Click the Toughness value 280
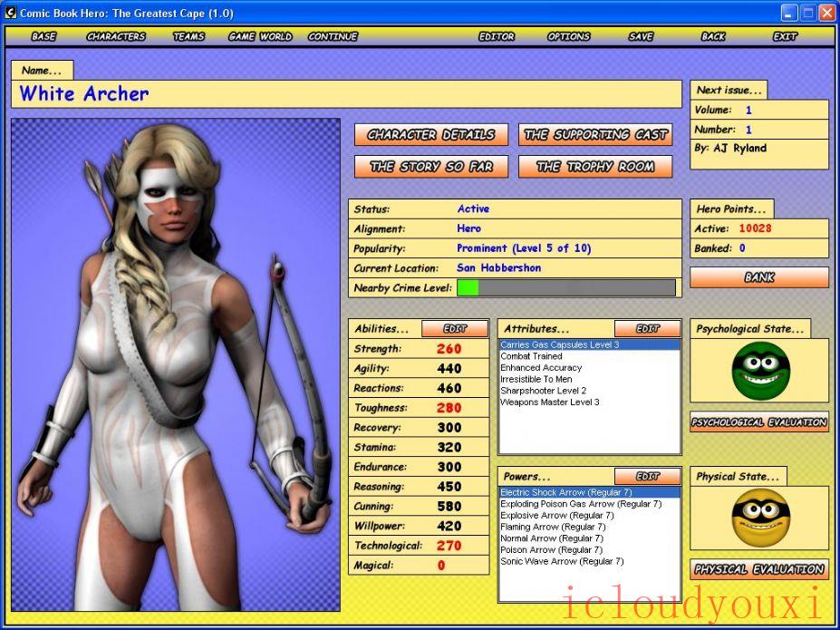 (449, 408)
